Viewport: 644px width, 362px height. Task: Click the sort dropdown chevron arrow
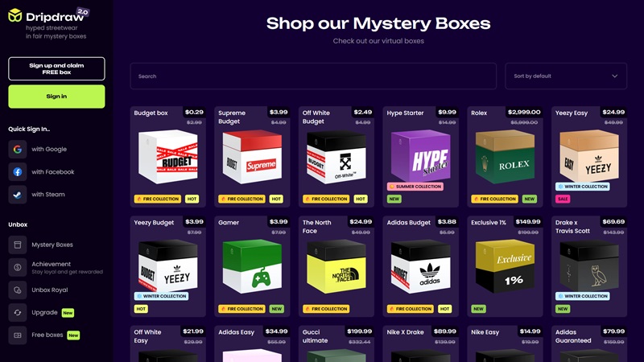(614, 76)
